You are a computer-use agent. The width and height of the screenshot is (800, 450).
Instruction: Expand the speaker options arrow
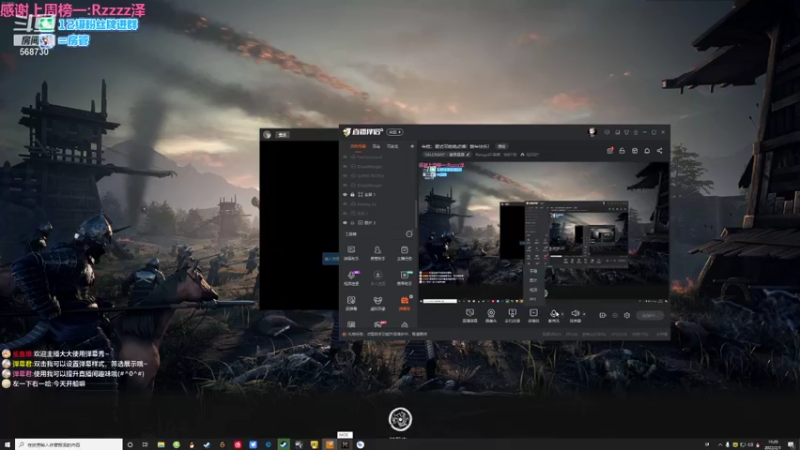pos(584,314)
